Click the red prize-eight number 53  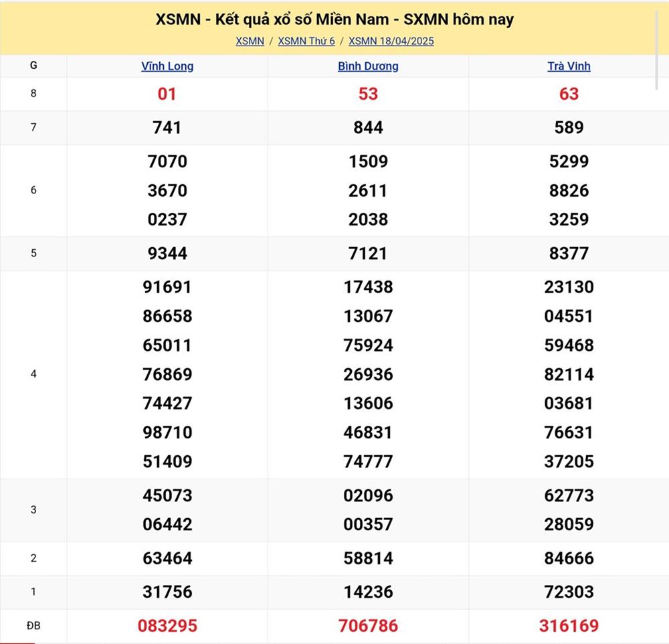point(368,94)
